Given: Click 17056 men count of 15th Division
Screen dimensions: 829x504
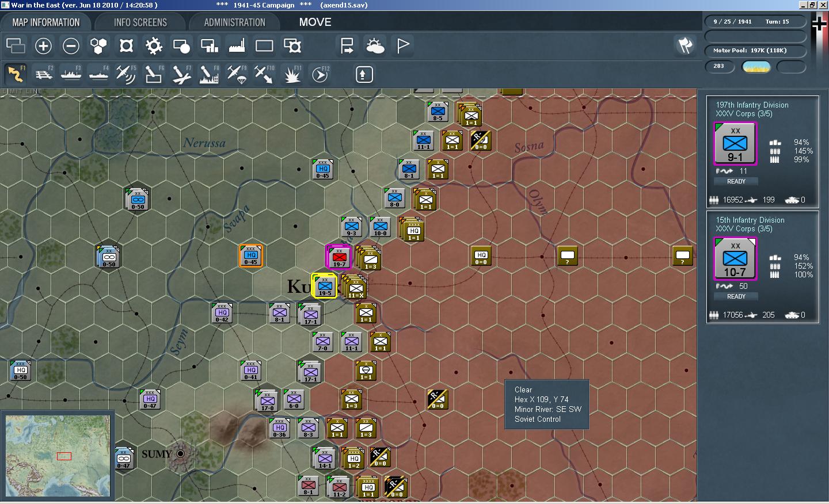Looking at the screenshot, I should (x=733, y=315).
